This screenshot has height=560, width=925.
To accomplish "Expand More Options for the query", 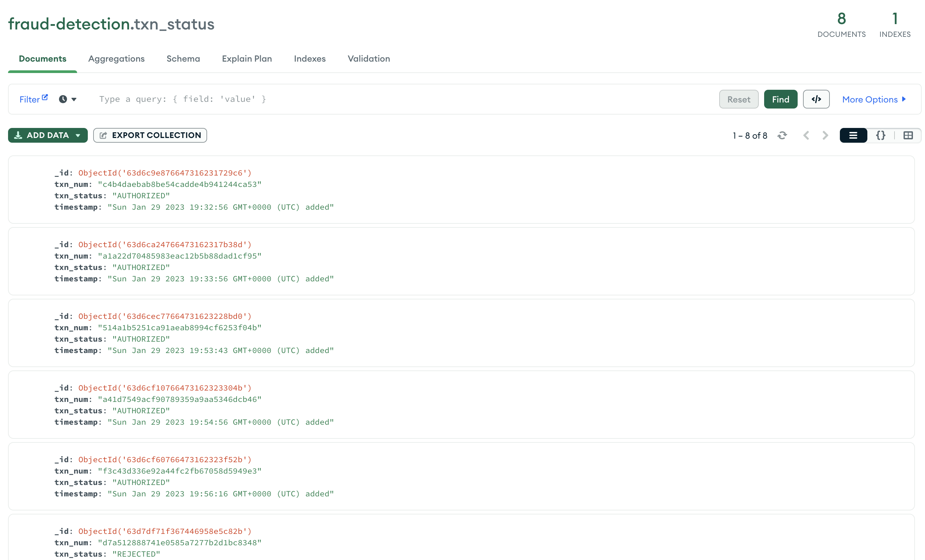I will [x=874, y=99].
